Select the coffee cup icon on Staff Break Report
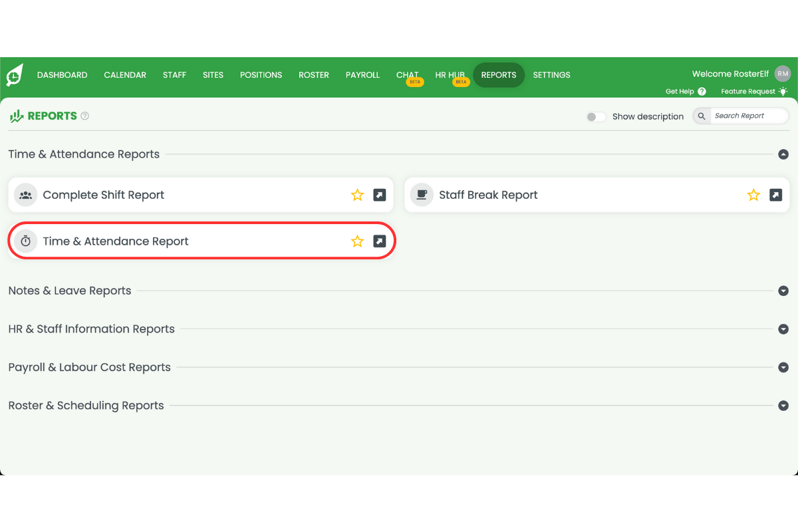798x532 pixels. tap(421, 194)
